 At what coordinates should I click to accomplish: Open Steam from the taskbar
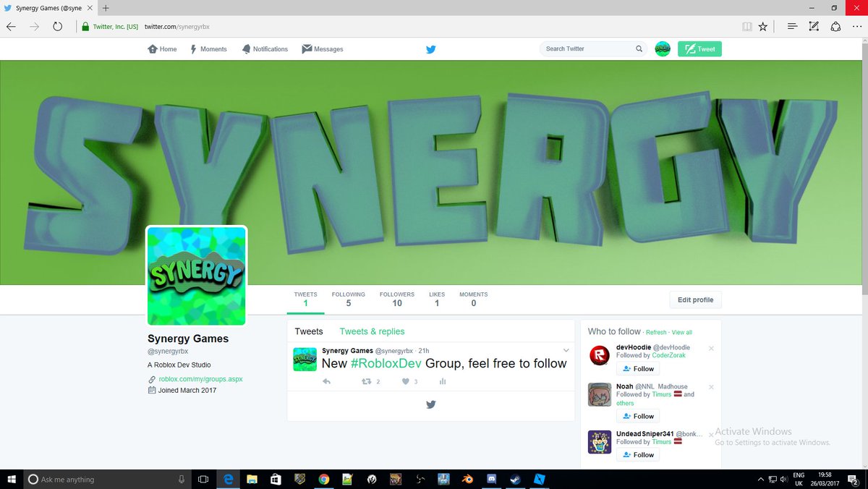pos(516,479)
